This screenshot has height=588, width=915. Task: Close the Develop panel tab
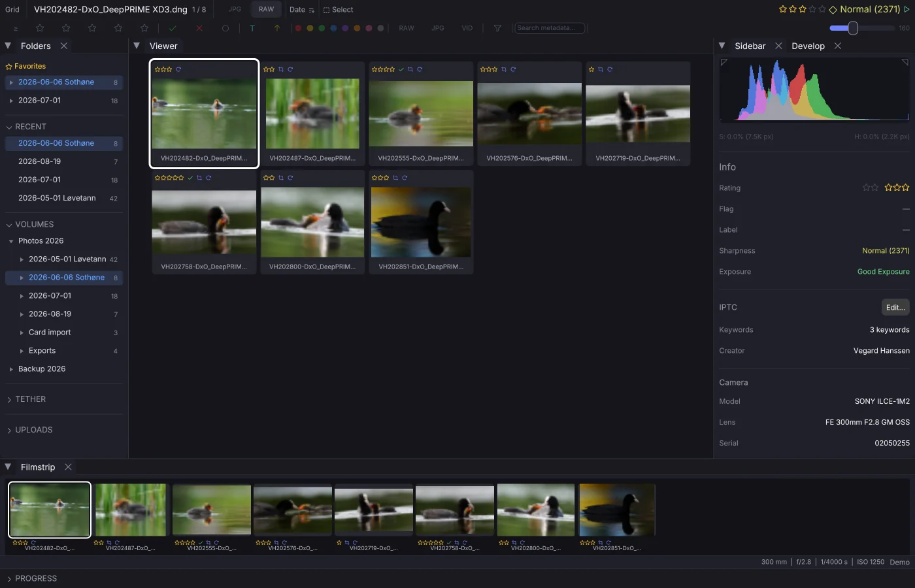tap(838, 46)
